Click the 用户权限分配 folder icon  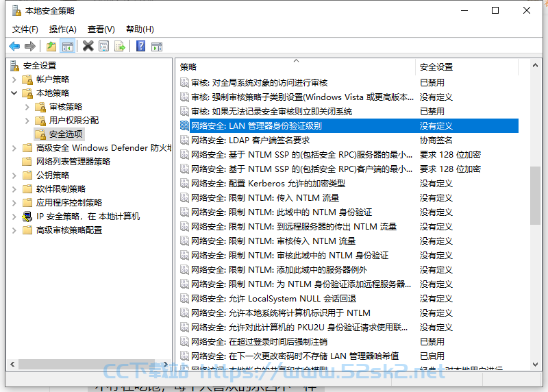click(40, 121)
